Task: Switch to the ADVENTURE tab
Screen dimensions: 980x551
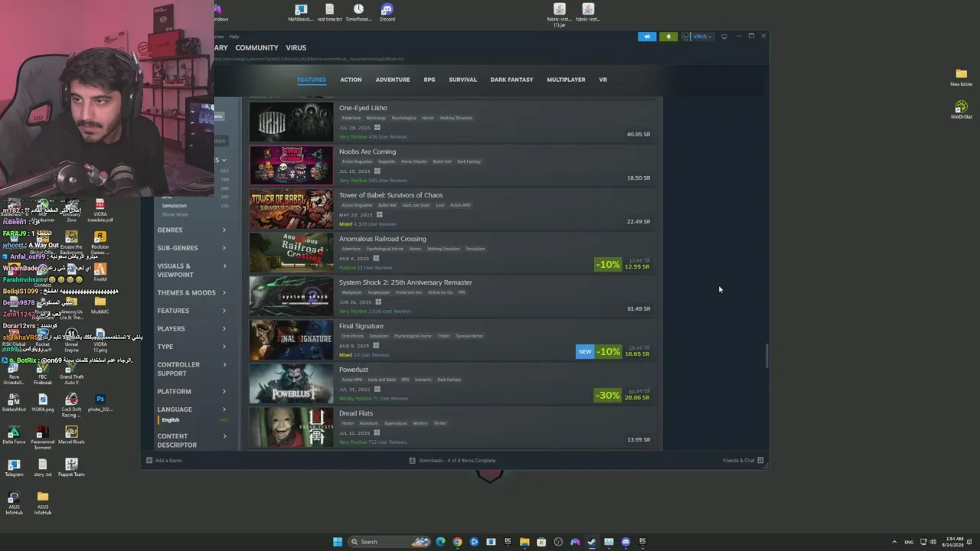Action: tap(393, 80)
